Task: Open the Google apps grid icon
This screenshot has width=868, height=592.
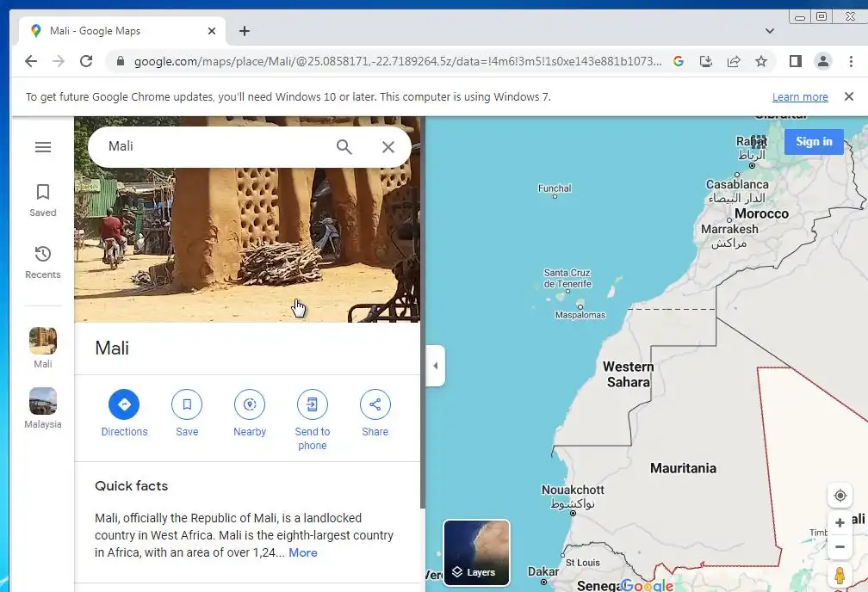Action: click(x=759, y=142)
